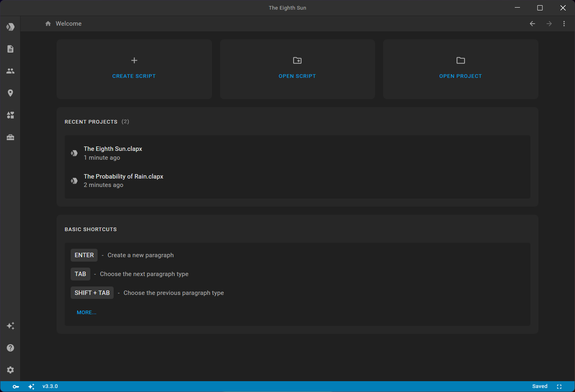Click the '2 minutes ago' timestamp
Screen dimensions: 575x392
(104, 185)
